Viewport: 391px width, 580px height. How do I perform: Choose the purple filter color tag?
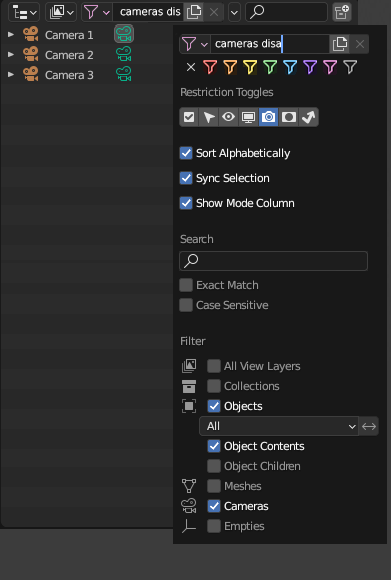[x=310, y=67]
